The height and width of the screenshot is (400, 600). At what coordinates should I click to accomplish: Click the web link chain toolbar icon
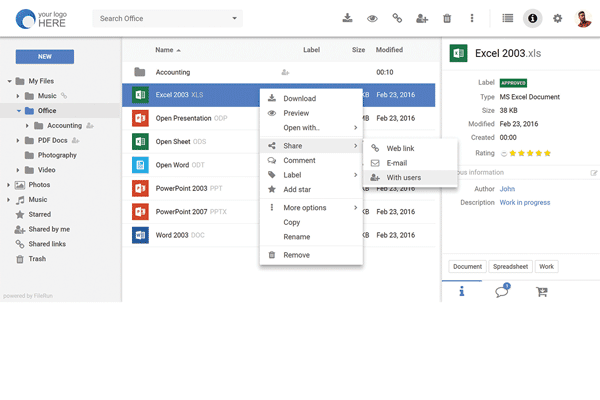[397, 18]
